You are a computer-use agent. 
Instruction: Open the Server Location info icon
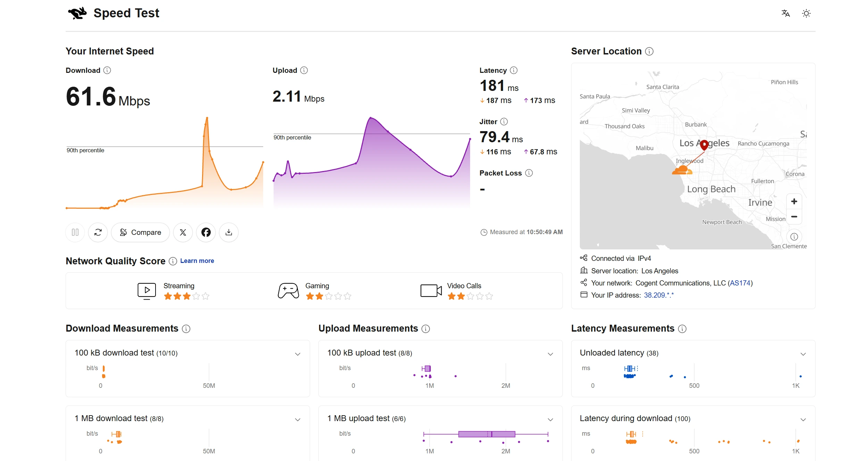[649, 51]
